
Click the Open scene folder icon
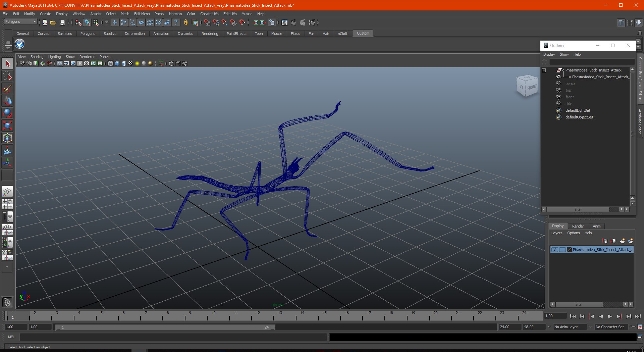53,22
